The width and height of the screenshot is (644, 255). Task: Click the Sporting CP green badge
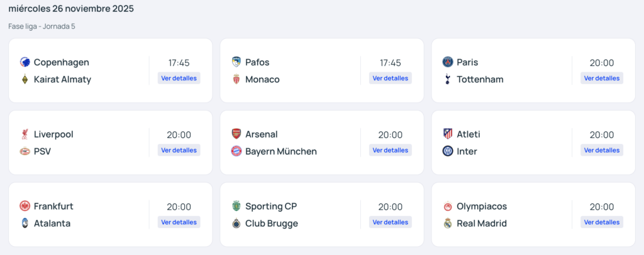(236, 206)
